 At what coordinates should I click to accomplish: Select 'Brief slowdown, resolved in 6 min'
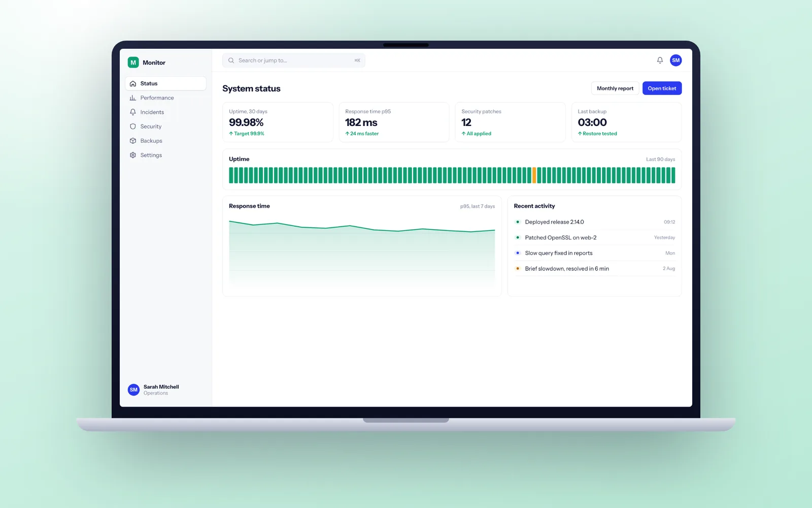click(x=594, y=269)
